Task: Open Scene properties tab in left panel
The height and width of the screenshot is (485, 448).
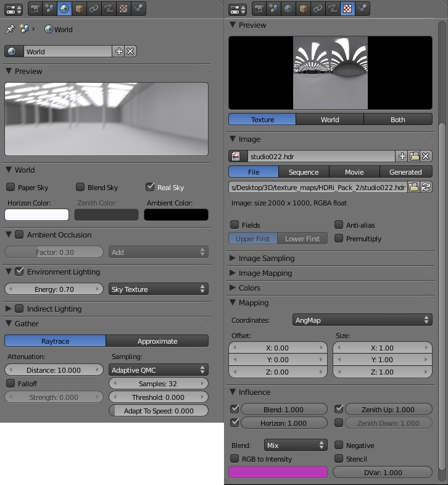Action: click(49, 9)
